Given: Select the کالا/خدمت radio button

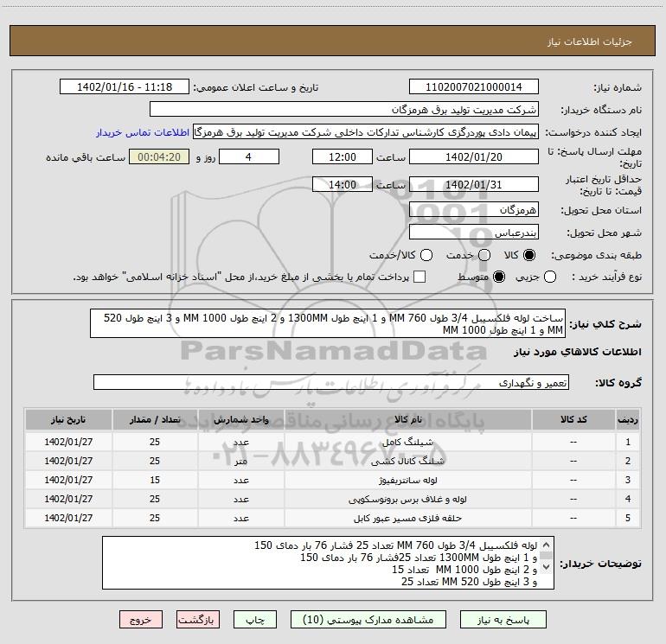Looking at the screenshot, I should [x=426, y=255].
